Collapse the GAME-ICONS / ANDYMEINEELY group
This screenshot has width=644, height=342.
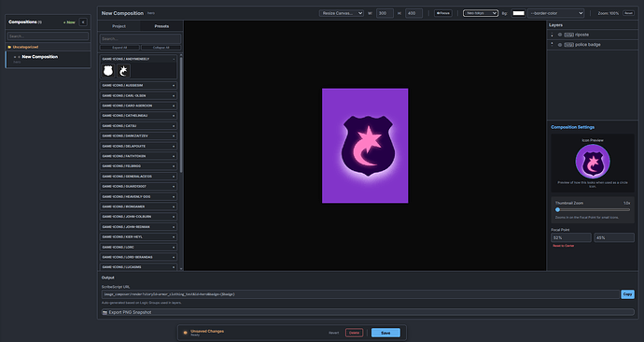pyautogui.click(x=138, y=59)
